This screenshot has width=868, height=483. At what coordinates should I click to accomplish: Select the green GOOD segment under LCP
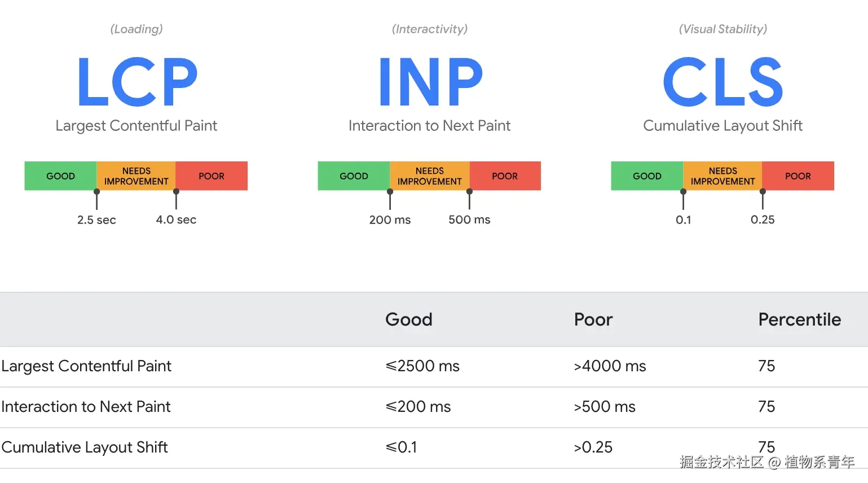(x=60, y=176)
